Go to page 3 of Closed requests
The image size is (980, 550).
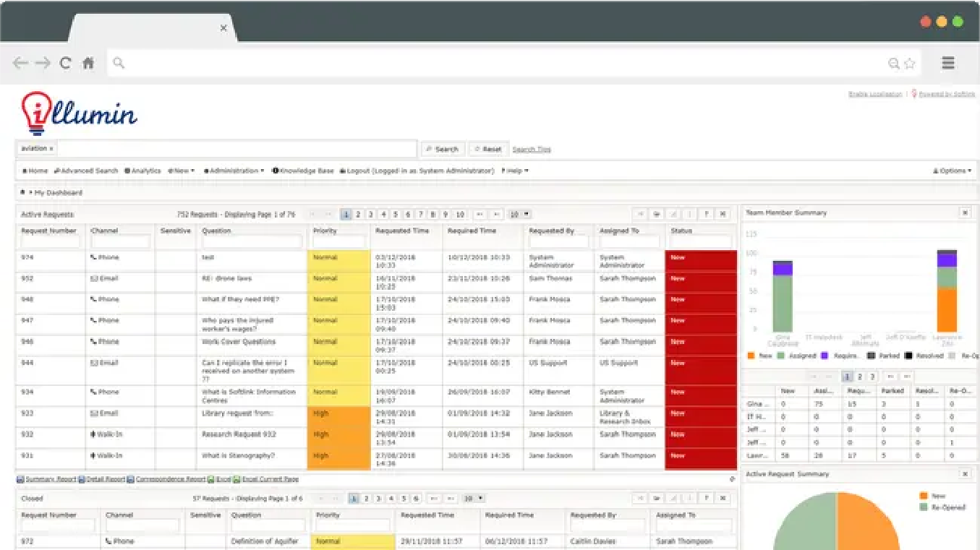click(378, 498)
